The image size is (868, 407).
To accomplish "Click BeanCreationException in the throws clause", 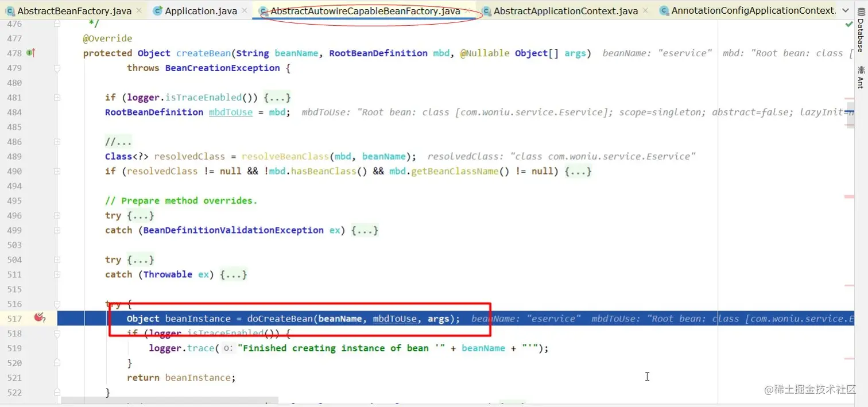I will pyautogui.click(x=222, y=68).
